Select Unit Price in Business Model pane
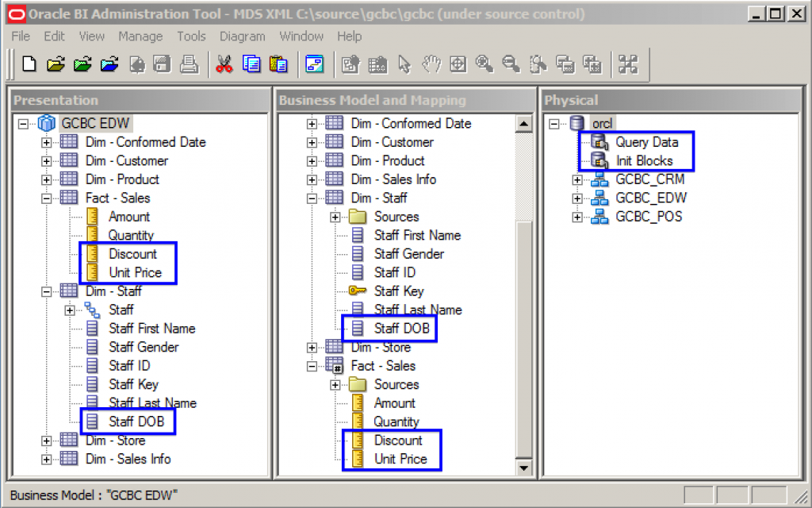 pos(400,459)
